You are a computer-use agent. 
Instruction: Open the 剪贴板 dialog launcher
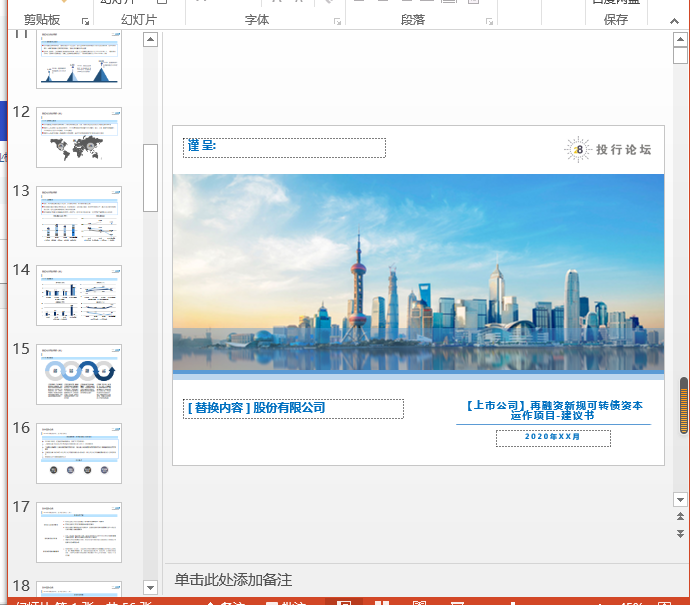point(85,21)
